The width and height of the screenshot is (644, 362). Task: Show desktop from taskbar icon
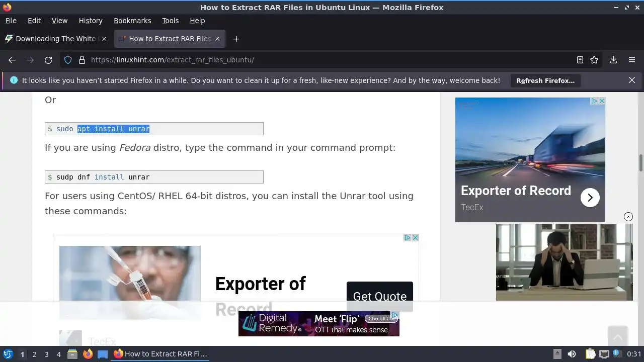pos(103,354)
